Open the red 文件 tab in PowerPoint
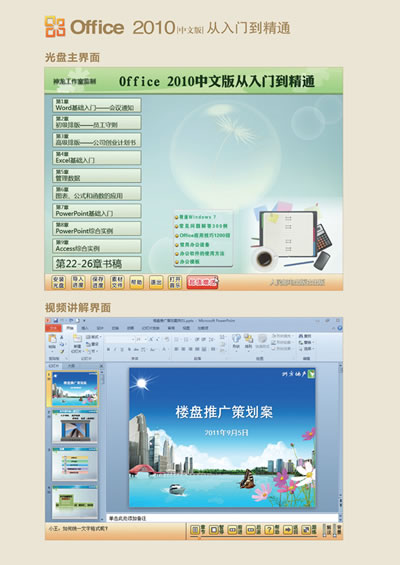The image size is (400, 565). (54, 328)
